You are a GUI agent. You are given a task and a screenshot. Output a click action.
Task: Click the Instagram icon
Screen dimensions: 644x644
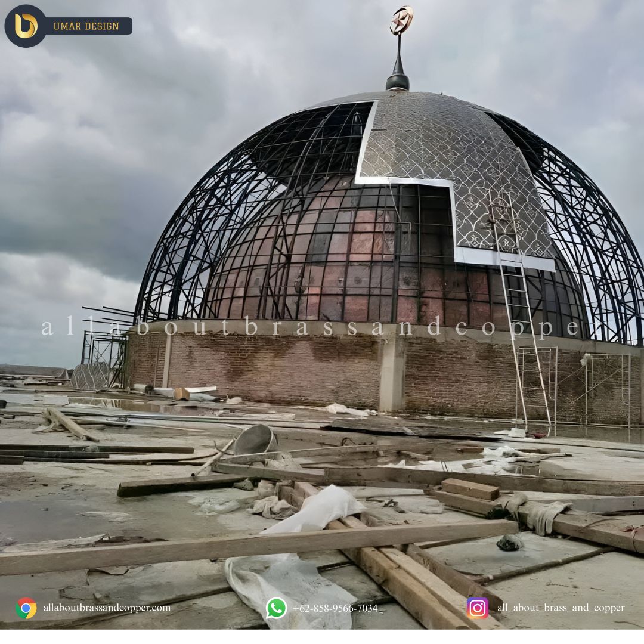click(x=477, y=608)
